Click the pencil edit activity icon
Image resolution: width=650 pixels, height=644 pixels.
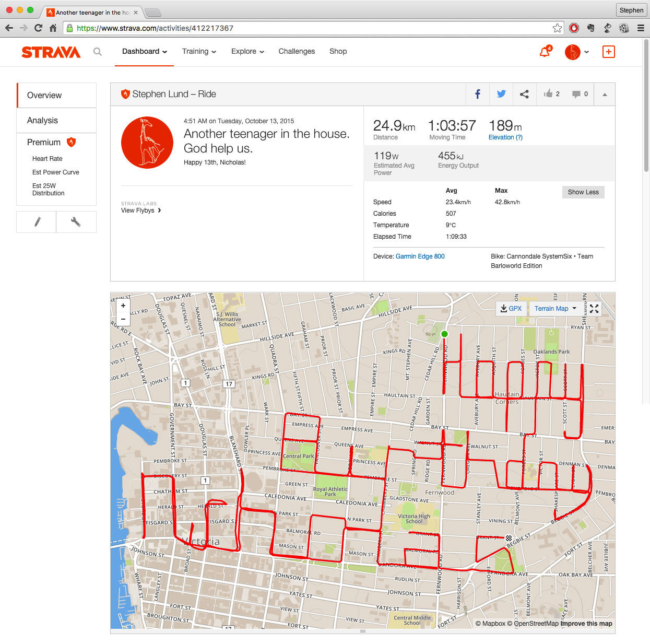37,222
